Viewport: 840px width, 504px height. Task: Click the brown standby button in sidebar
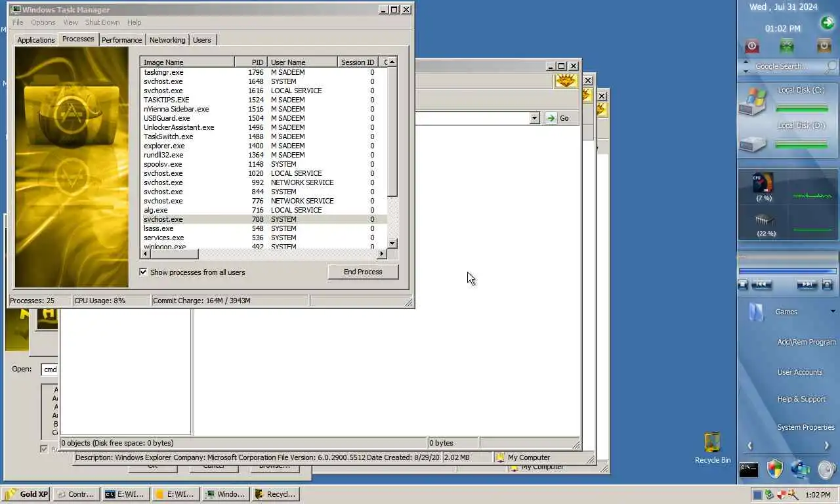[x=824, y=46]
